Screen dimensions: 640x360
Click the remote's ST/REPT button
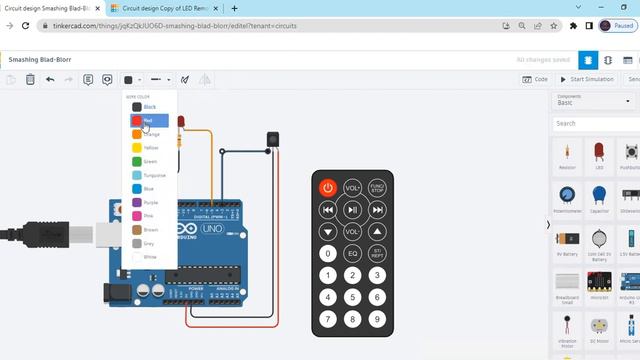pos(377,253)
